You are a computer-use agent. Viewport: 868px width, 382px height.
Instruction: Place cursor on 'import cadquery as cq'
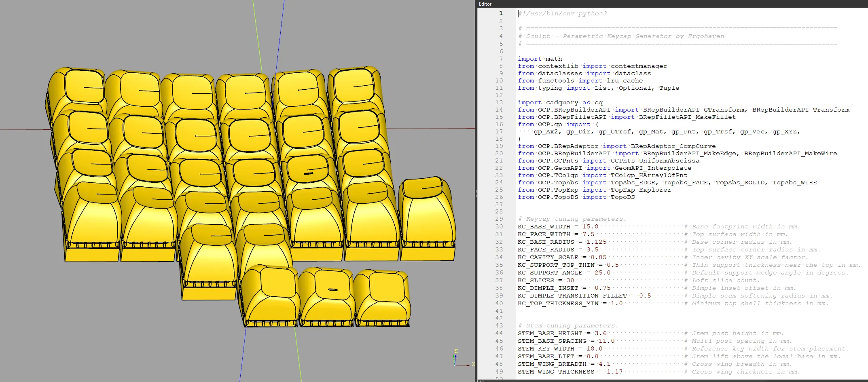pos(560,103)
